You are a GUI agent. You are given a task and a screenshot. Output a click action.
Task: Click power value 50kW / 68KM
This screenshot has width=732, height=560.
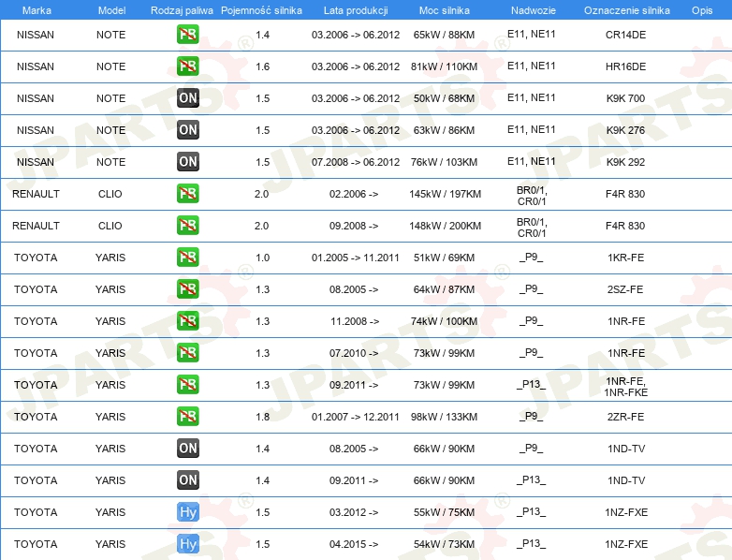pos(444,98)
